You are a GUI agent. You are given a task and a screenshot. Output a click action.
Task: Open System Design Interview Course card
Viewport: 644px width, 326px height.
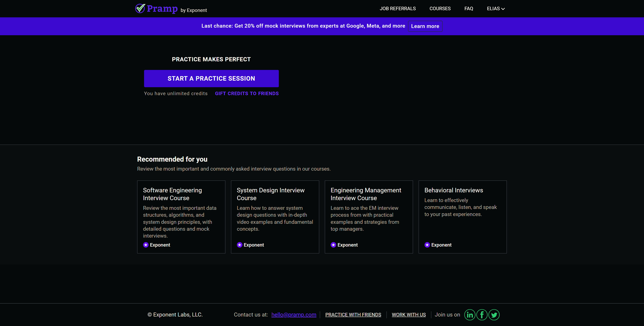pyautogui.click(x=275, y=217)
